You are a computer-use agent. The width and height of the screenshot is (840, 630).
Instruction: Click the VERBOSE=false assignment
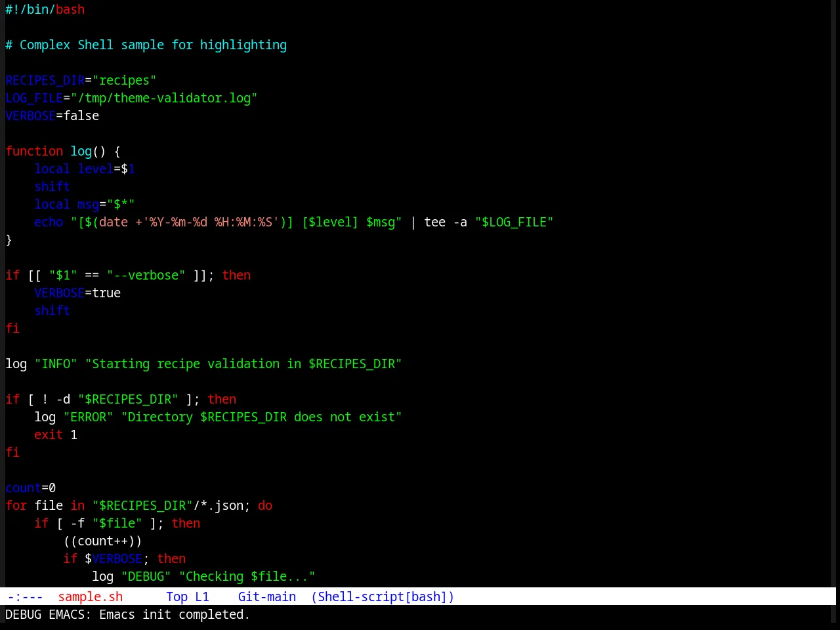(52, 115)
